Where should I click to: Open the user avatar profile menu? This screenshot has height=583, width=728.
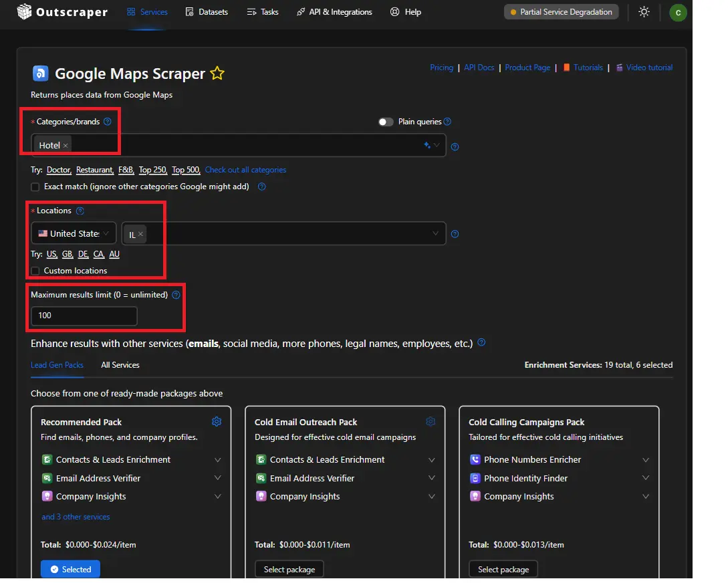coord(678,12)
